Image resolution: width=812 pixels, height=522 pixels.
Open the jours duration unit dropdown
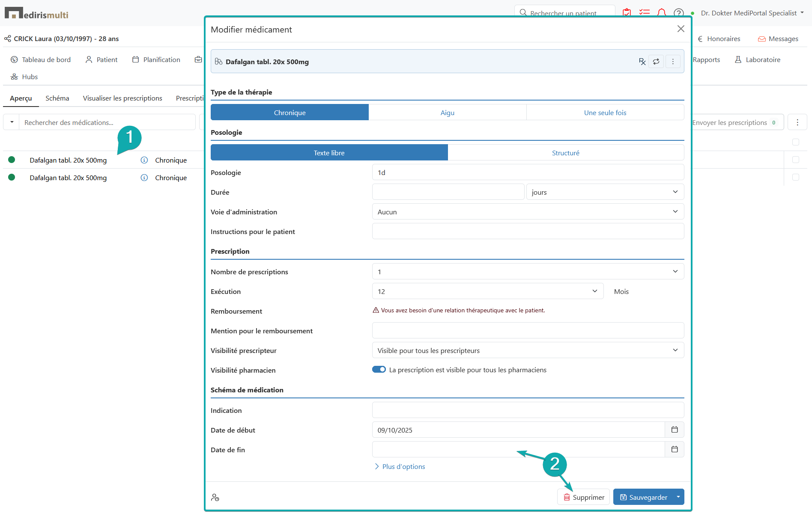coord(605,192)
